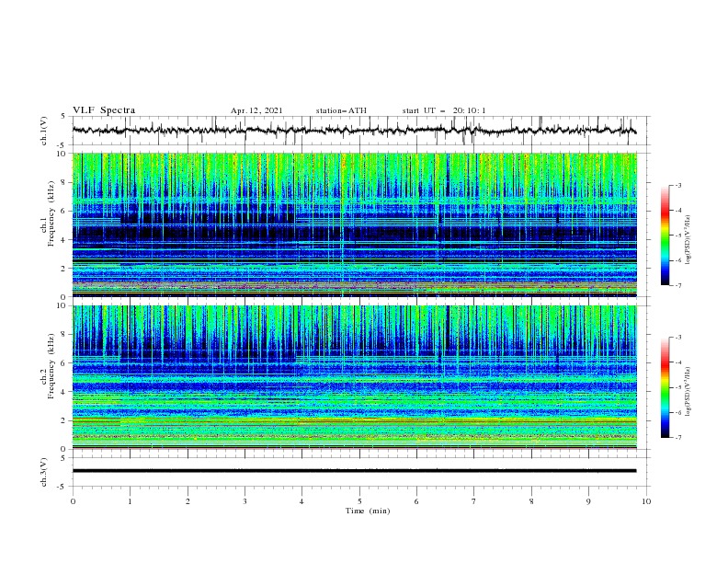Click the "Time (min)" axis title

tap(368, 511)
